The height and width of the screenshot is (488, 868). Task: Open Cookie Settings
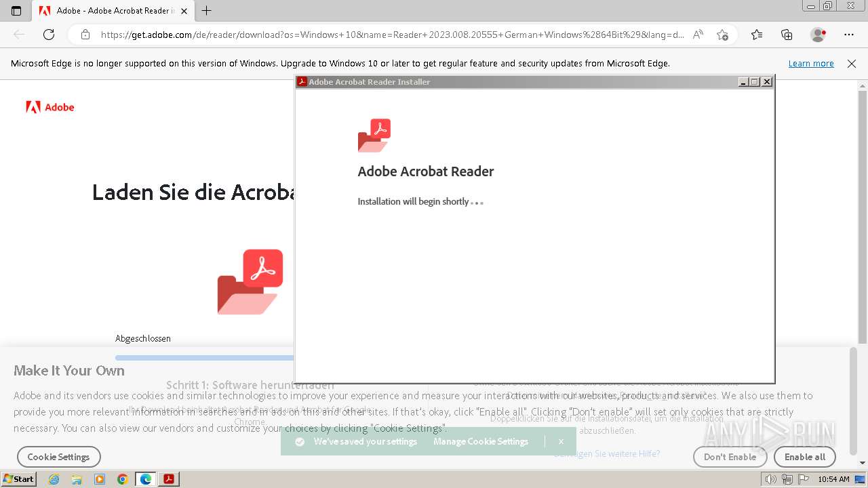[59, 457]
